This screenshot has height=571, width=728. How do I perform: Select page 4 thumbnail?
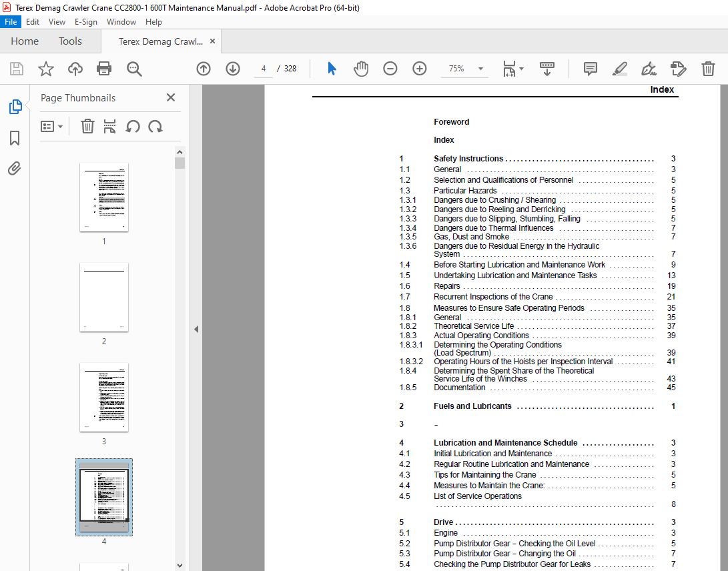104,497
